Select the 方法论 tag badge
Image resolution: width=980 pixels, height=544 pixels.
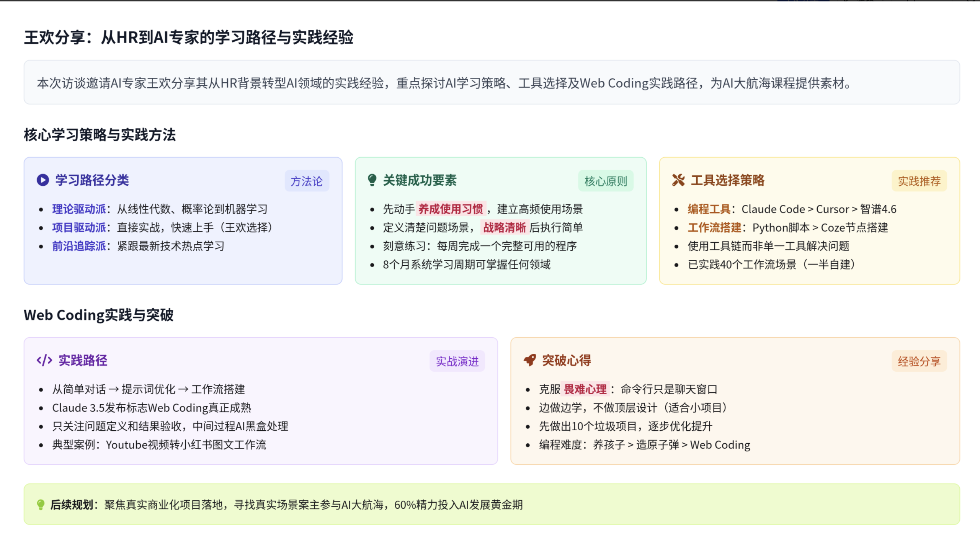click(x=307, y=181)
